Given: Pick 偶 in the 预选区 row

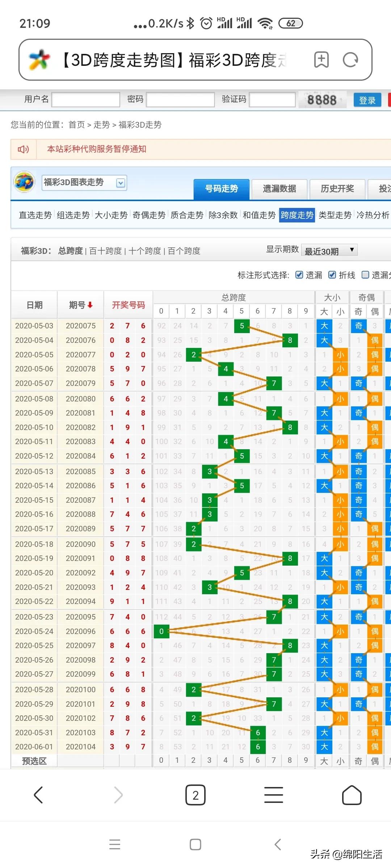Looking at the screenshot, I should click(x=375, y=761).
